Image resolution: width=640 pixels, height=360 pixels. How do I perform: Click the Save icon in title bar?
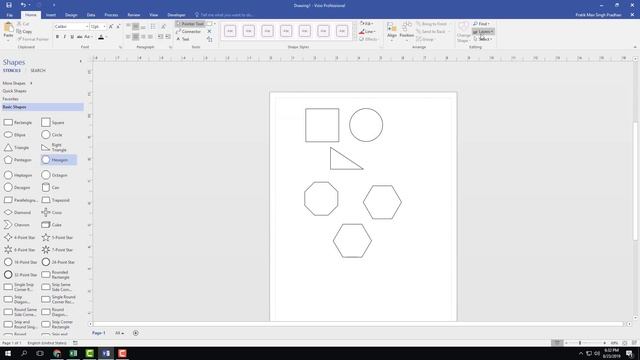pos(9,5)
